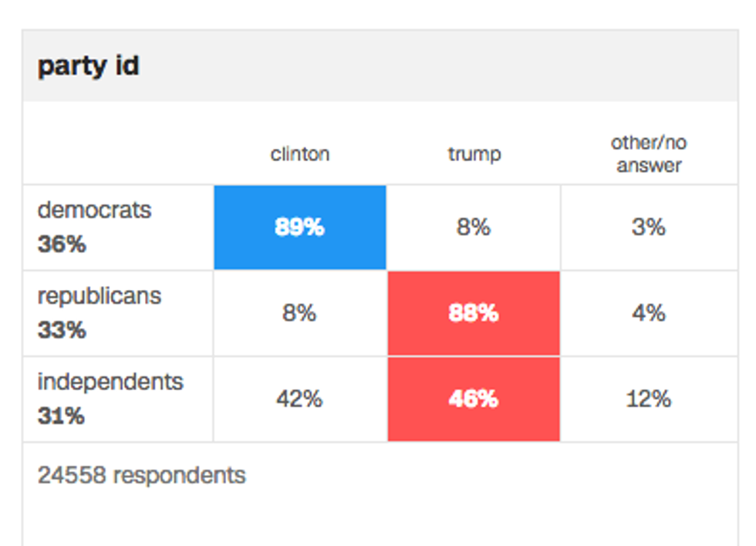Click independents' 12% other/no answer cell
Screen dimensions: 756x546
[648, 399]
